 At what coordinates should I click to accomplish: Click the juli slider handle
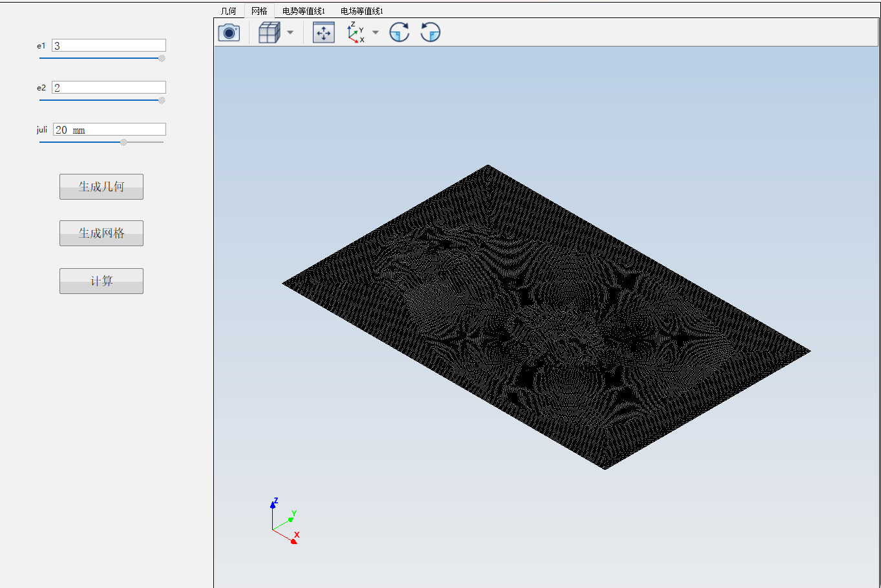[123, 142]
